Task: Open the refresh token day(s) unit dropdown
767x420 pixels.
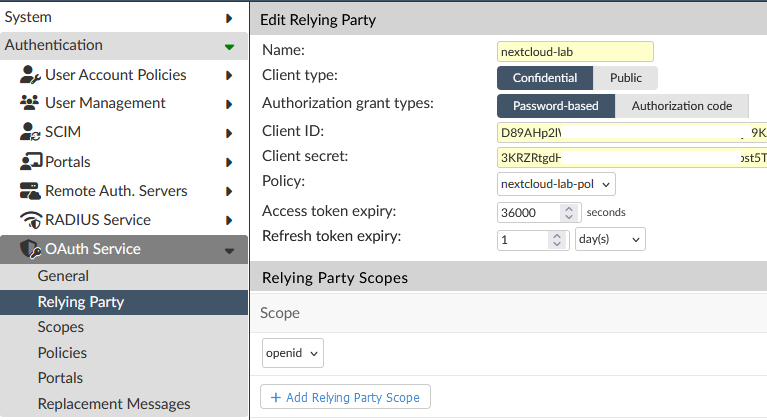Action: point(610,240)
